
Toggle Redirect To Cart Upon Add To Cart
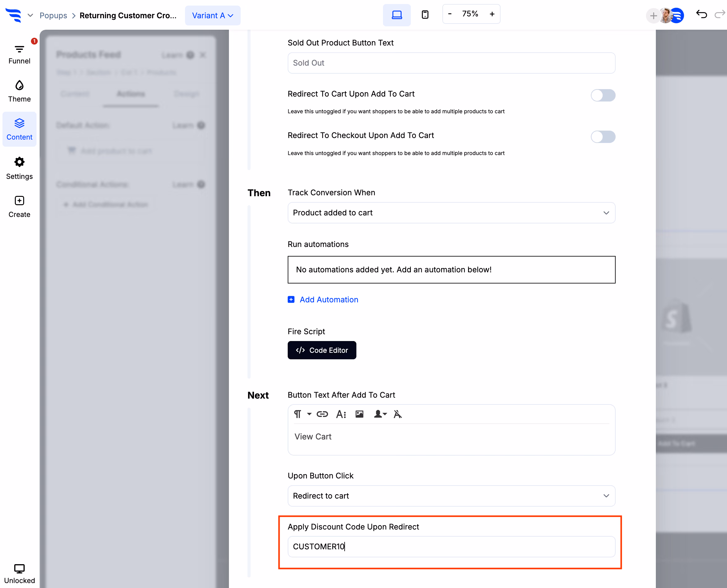[603, 95]
